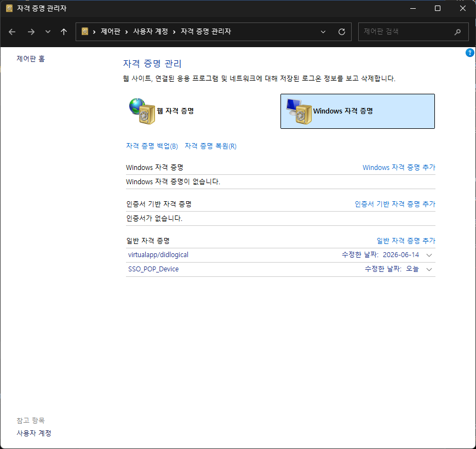476x449 pixels.
Task: Click the search magnifier icon
Action: 457,32
